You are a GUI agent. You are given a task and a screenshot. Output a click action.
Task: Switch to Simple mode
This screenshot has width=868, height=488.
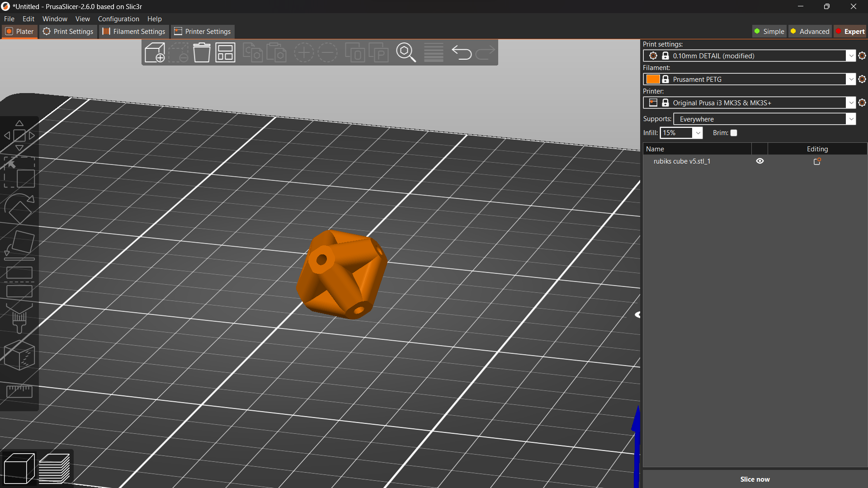click(x=769, y=31)
